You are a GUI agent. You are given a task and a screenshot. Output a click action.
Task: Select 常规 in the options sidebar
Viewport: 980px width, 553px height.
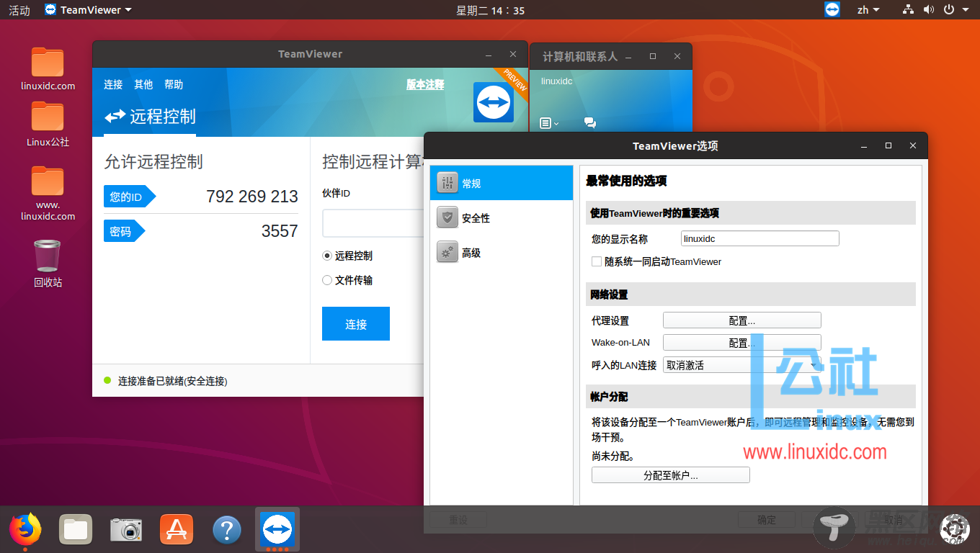[502, 183]
